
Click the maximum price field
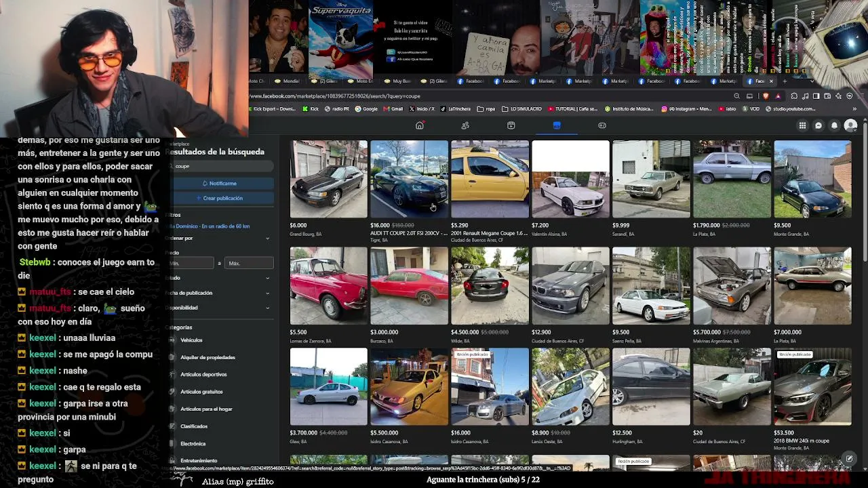[250, 263]
